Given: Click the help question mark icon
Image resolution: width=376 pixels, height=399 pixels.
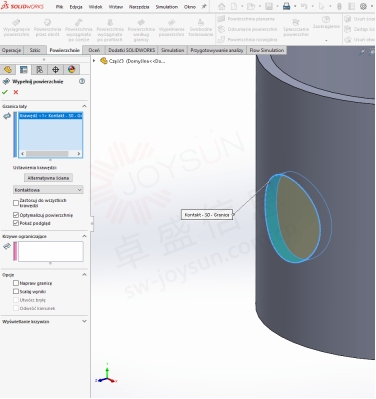Looking at the screenshot, I should click(82, 81).
